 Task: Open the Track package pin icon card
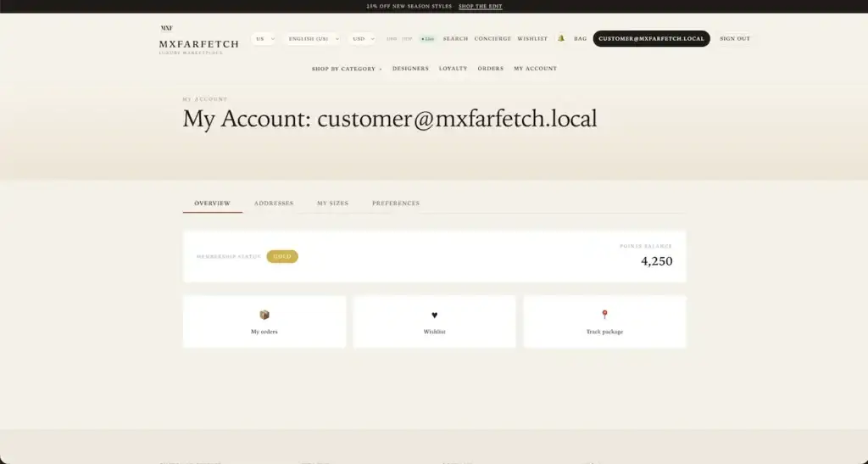[604, 321]
